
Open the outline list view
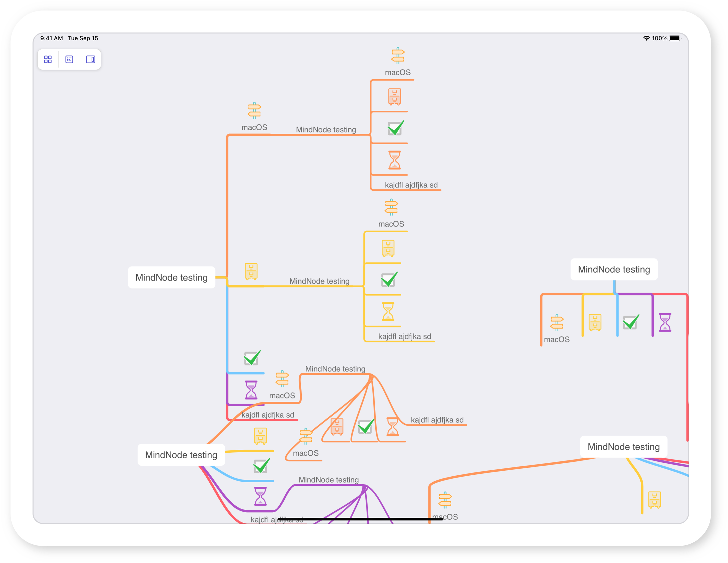tap(69, 59)
